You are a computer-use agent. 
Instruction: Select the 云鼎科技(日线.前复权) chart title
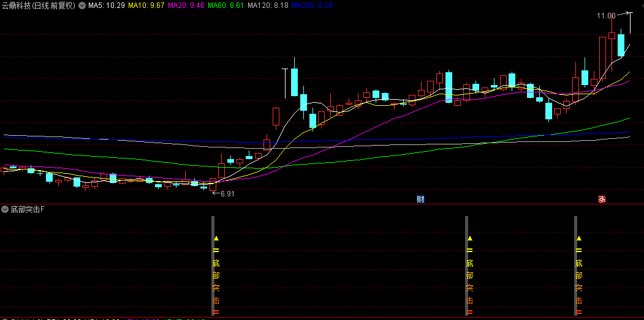coord(39,6)
